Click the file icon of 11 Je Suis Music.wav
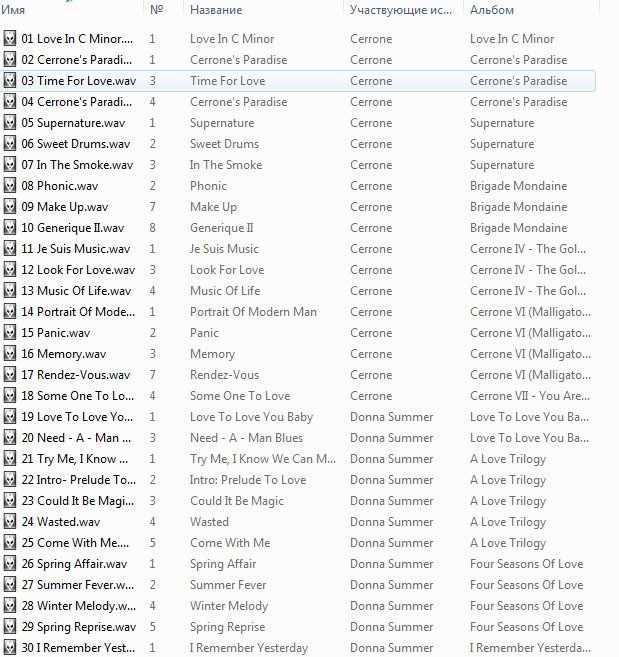 (10, 248)
